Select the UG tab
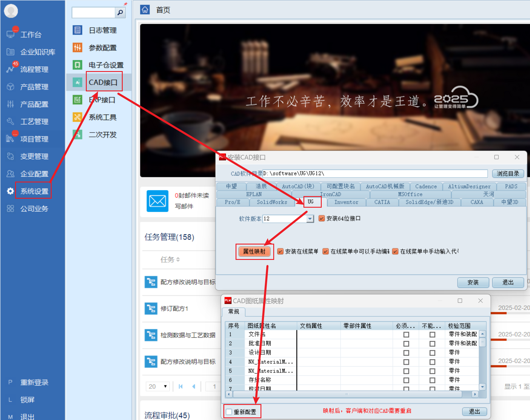This screenshot has height=420, width=530. (311, 202)
